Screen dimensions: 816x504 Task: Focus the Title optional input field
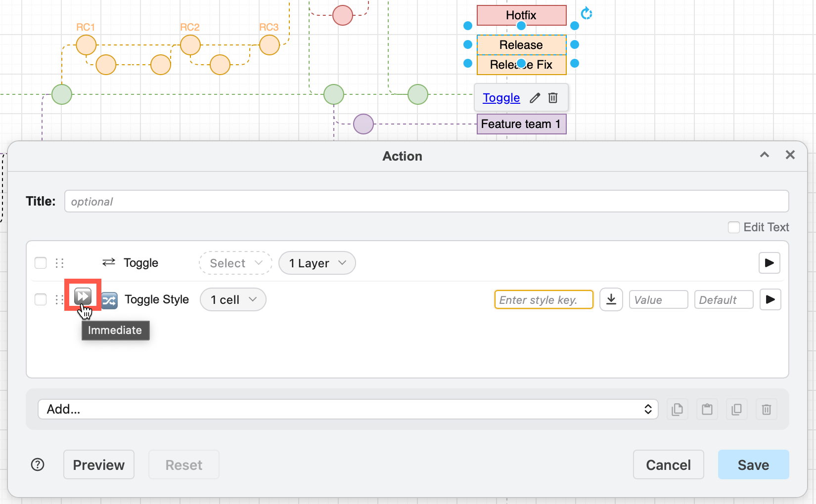(x=427, y=202)
